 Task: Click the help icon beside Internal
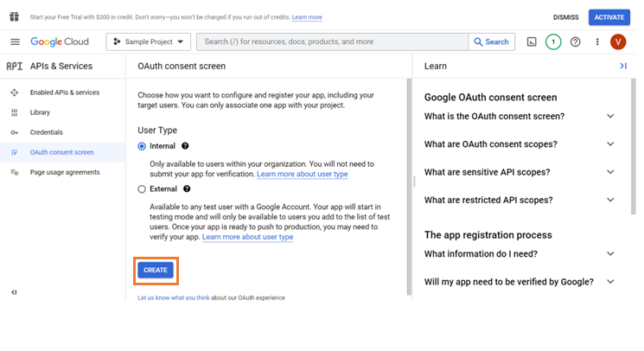click(x=185, y=146)
